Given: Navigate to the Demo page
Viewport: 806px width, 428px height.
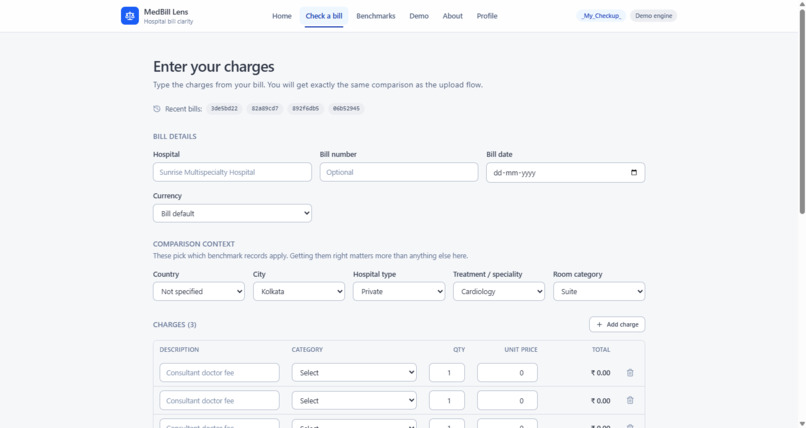Looking at the screenshot, I should (x=419, y=16).
